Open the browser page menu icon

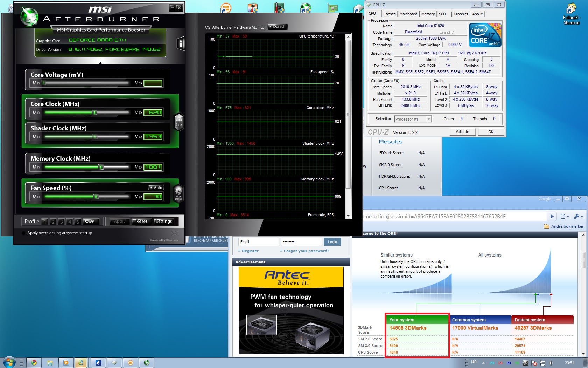(565, 217)
